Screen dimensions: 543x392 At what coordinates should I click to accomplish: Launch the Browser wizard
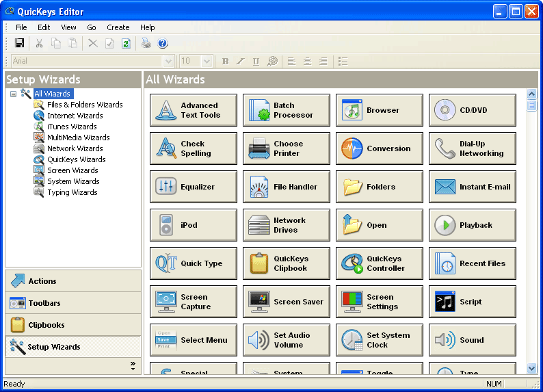tap(380, 110)
